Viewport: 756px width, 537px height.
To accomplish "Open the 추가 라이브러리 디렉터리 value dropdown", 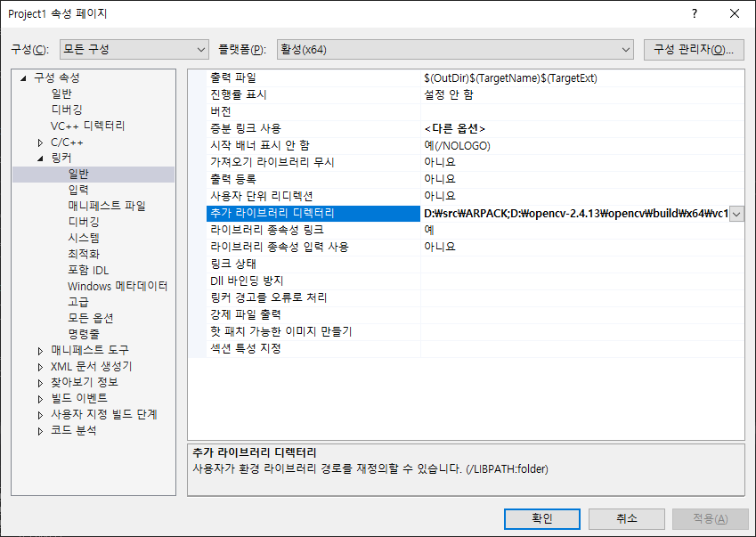I will (x=736, y=214).
